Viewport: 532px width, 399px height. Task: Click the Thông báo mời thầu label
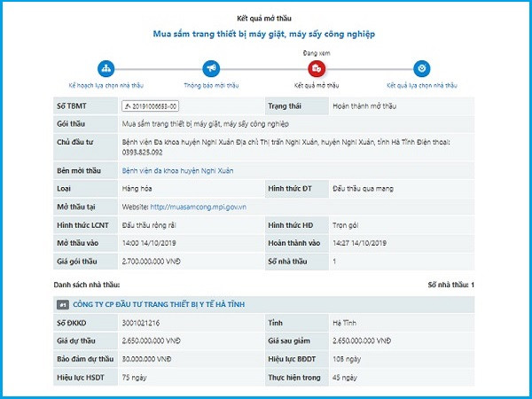(x=211, y=85)
